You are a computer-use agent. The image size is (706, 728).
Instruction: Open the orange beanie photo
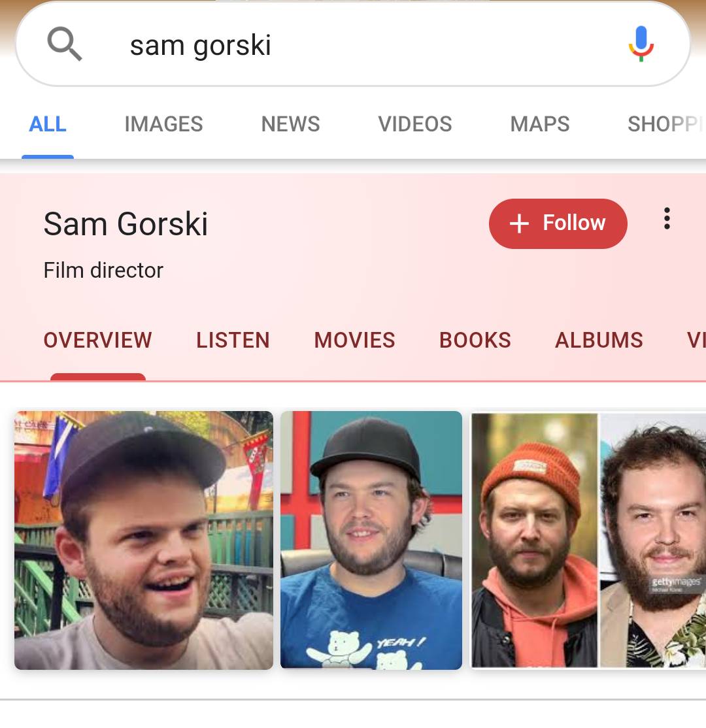(x=534, y=540)
